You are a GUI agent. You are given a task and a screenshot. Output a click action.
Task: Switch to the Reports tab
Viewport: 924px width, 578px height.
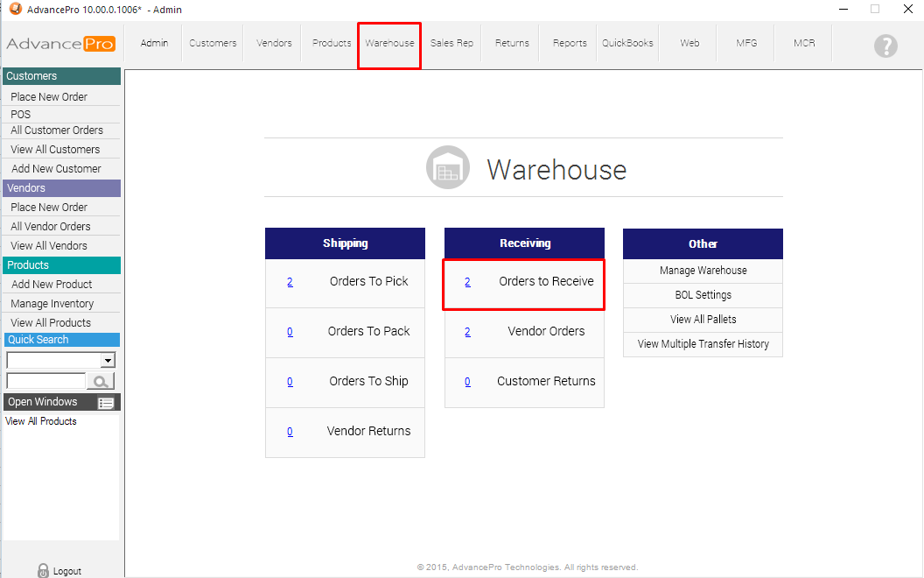(570, 43)
